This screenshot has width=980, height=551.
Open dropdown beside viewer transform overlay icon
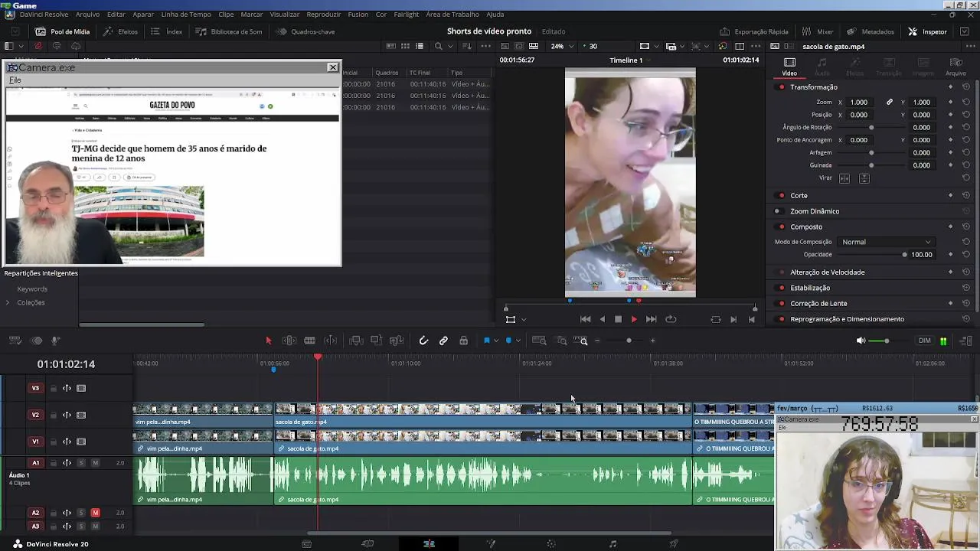pyautogui.click(x=524, y=320)
